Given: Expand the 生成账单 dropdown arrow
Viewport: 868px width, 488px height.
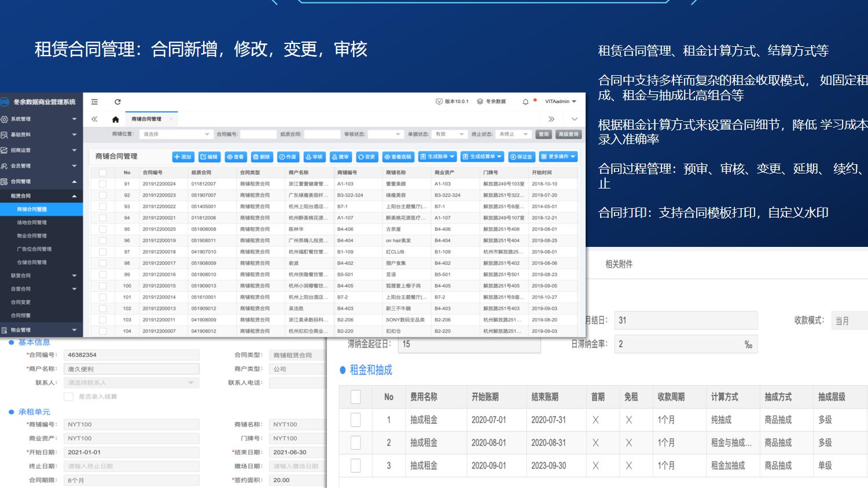Looking at the screenshot, I should [x=453, y=156].
